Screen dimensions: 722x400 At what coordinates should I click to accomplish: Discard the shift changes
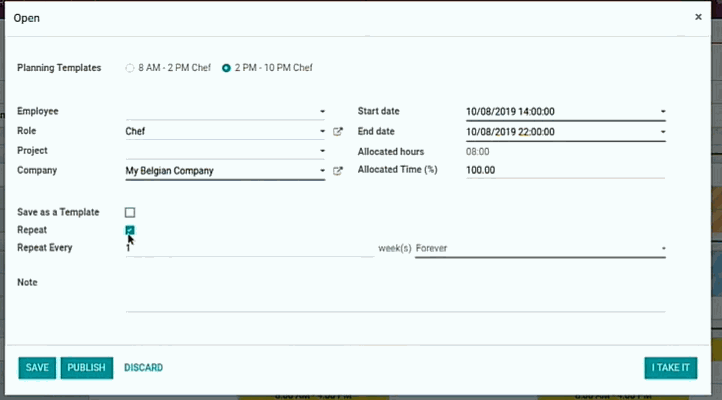point(143,368)
